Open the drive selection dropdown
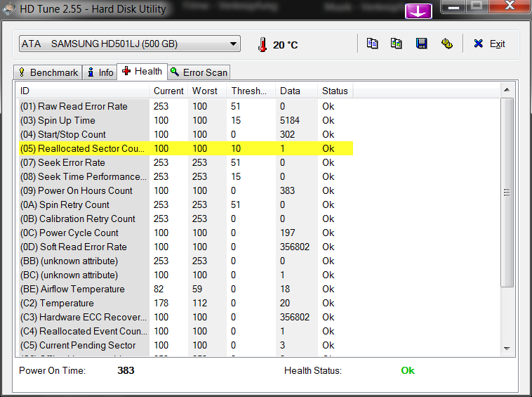532x397 pixels. [x=130, y=44]
